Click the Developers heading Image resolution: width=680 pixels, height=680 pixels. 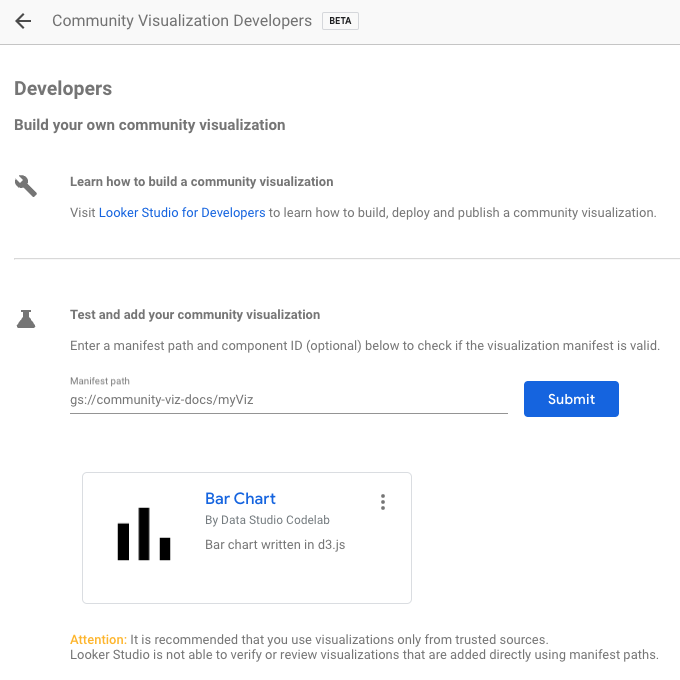coord(63,89)
